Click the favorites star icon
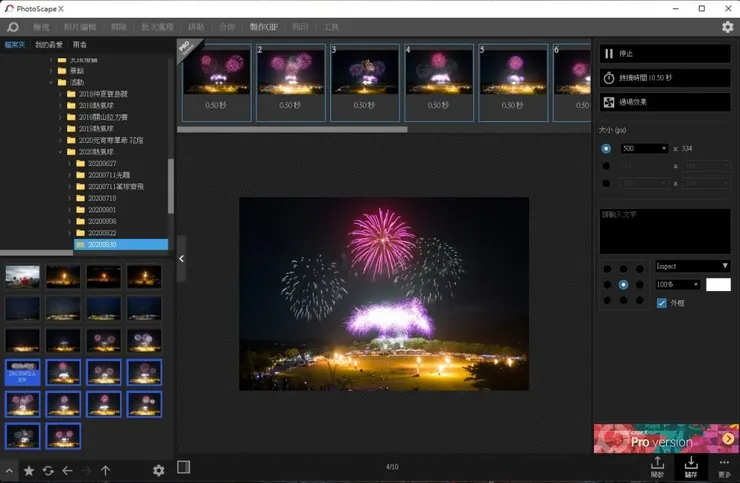The width and height of the screenshot is (740, 483). point(29,470)
